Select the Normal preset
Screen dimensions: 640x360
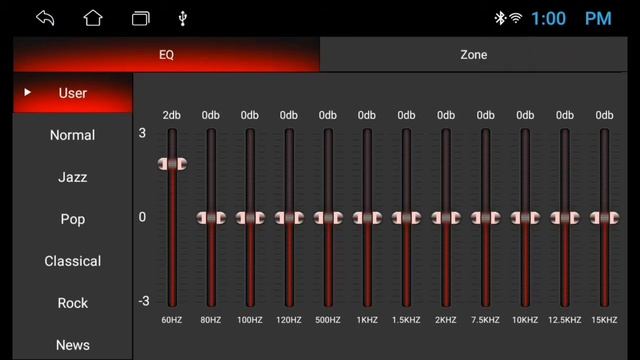click(x=73, y=135)
